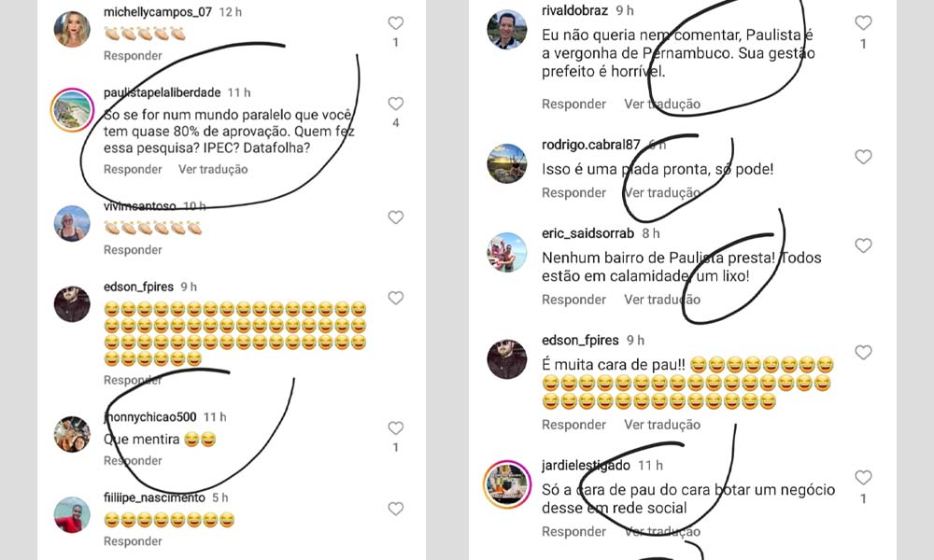Image resolution: width=934 pixels, height=560 pixels.
Task: Open jardielestigado's story avatar
Action: coord(507,484)
